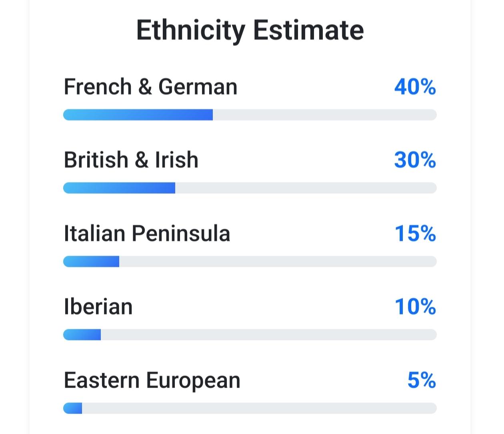Click the 10% Iberian percentage
The image size is (504, 434).
click(415, 307)
